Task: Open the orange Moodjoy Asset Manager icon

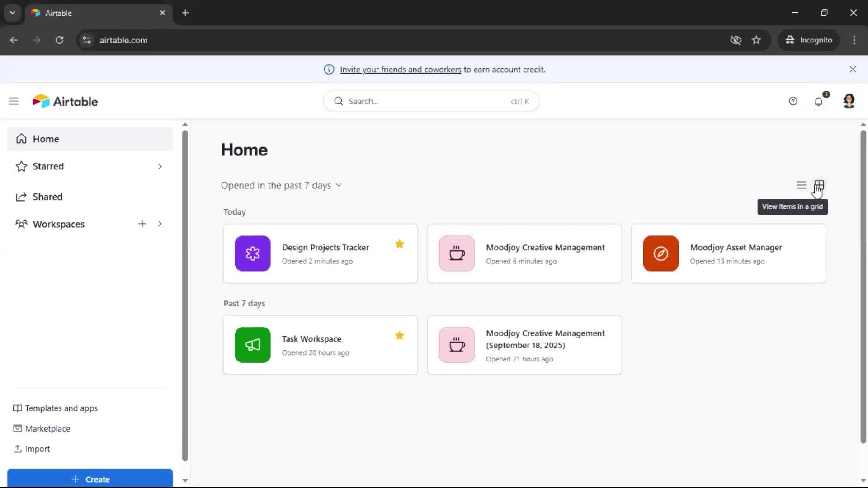Action: 661,253
